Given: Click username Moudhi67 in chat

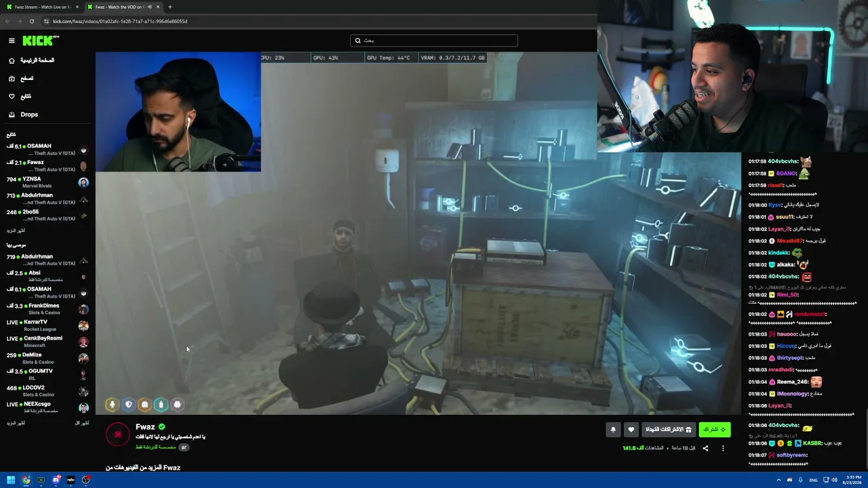Looking at the screenshot, I should pyautogui.click(x=790, y=241).
